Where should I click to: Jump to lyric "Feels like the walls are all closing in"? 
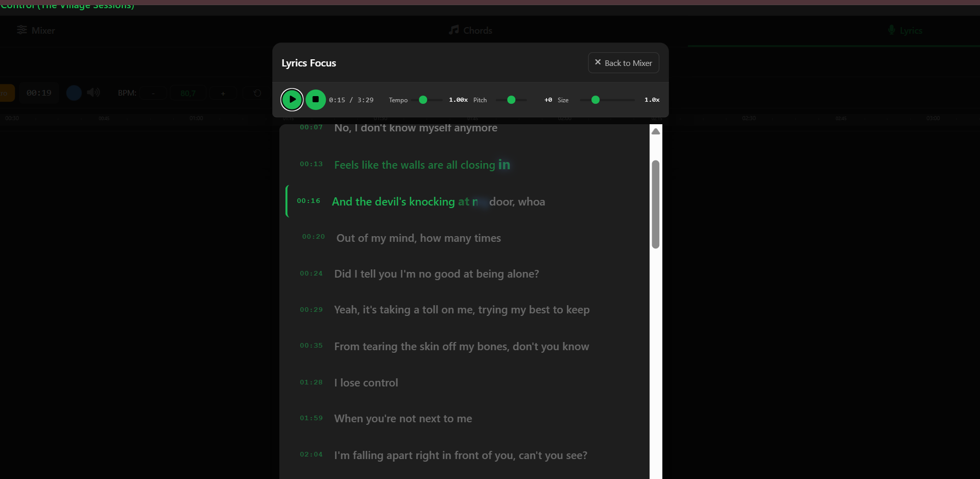tap(422, 165)
